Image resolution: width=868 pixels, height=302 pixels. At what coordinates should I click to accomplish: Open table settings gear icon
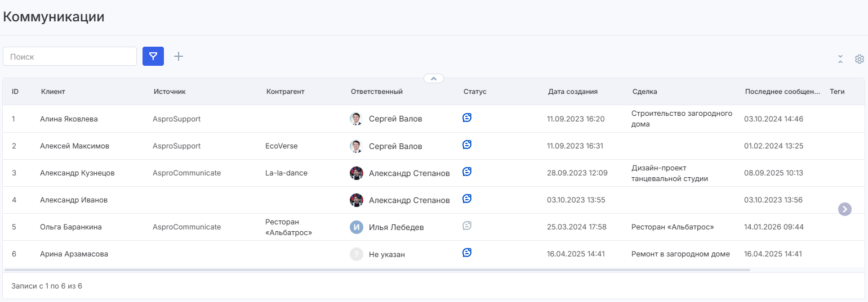coord(859,59)
